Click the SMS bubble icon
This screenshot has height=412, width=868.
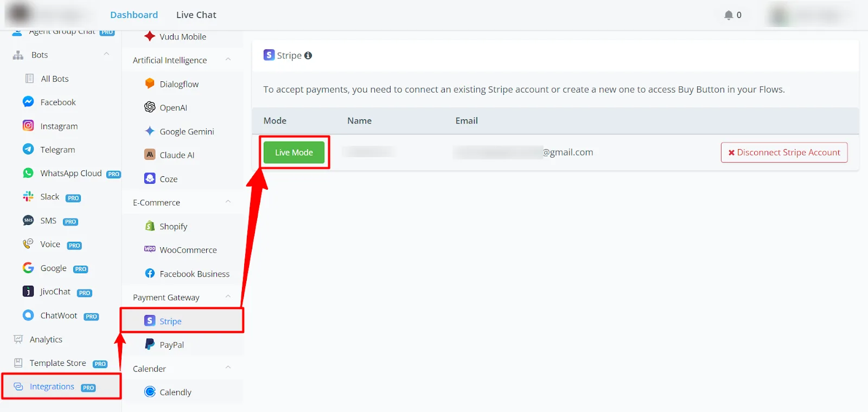pos(28,220)
